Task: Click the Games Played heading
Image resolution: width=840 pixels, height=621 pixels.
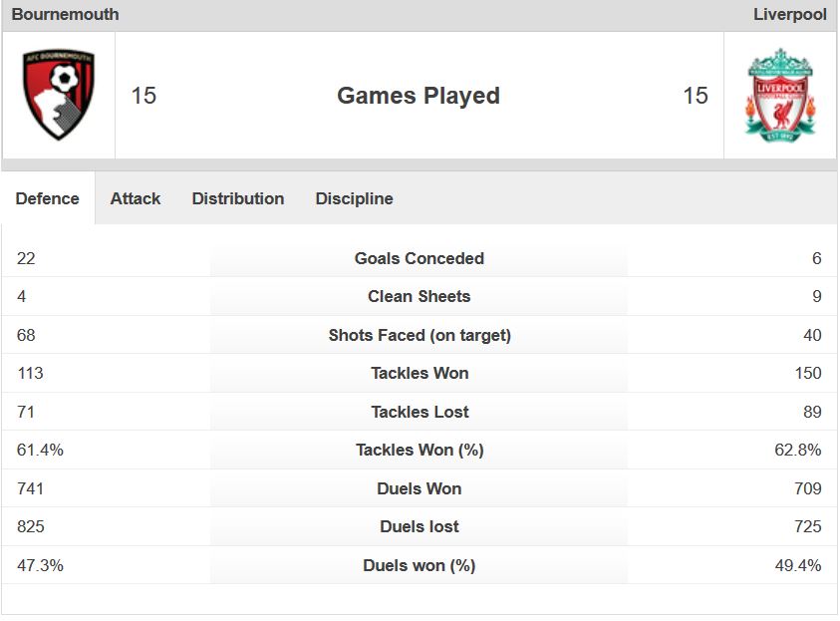Action: point(419,96)
